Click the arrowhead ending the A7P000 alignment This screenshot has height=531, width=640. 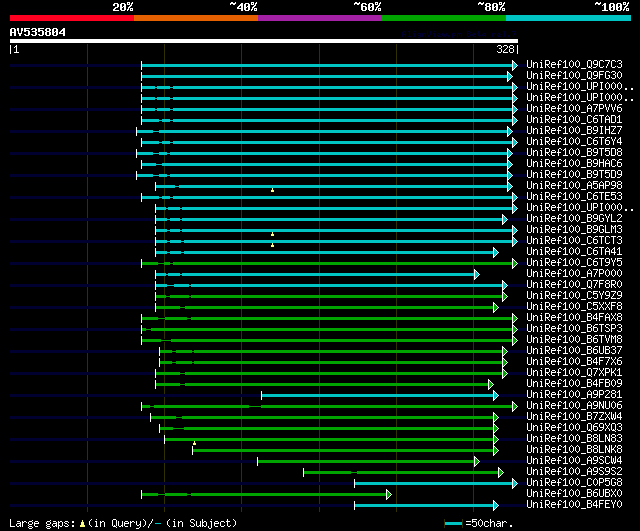(477, 275)
